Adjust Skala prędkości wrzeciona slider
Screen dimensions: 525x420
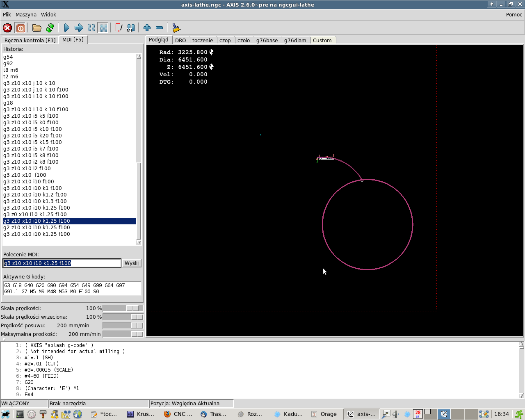point(123,317)
